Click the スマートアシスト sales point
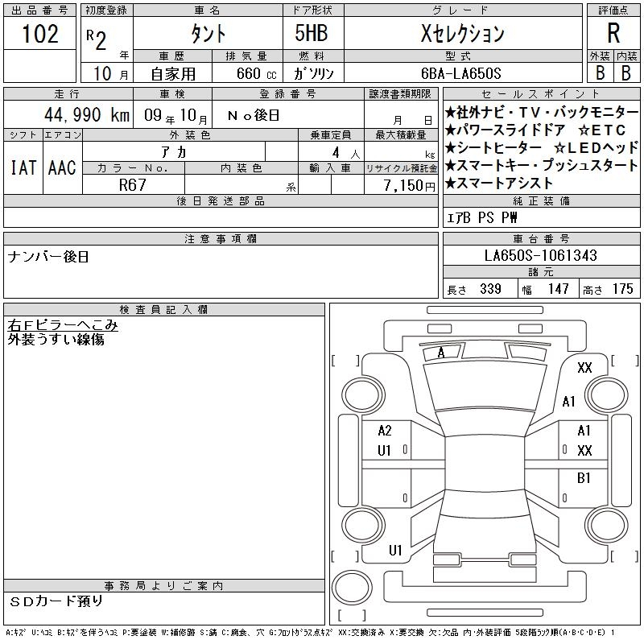The width and height of the screenshot is (644, 644). click(499, 184)
